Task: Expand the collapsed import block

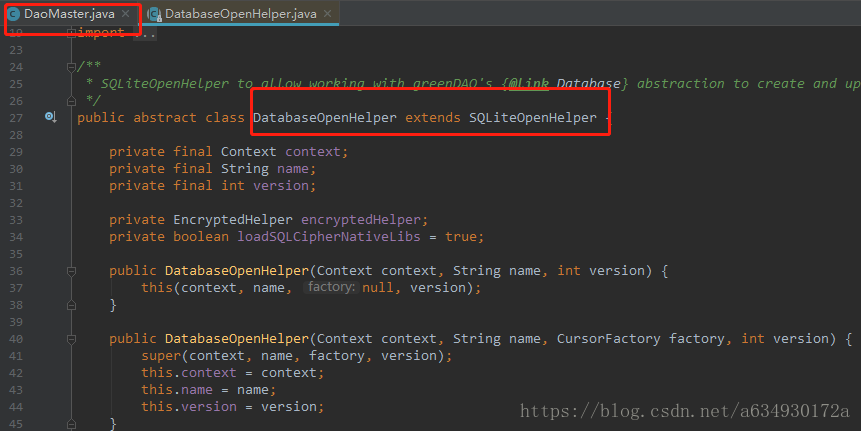Action: pos(71,33)
